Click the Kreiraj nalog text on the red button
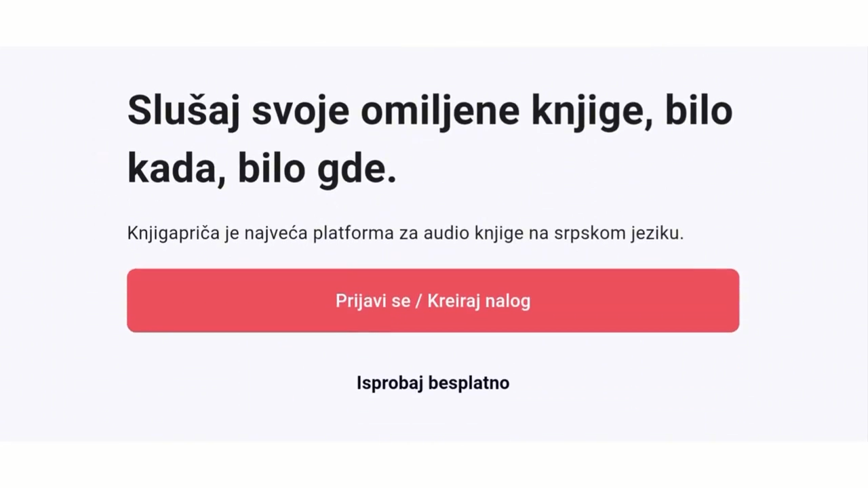868x488 pixels. click(x=479, y=301)
